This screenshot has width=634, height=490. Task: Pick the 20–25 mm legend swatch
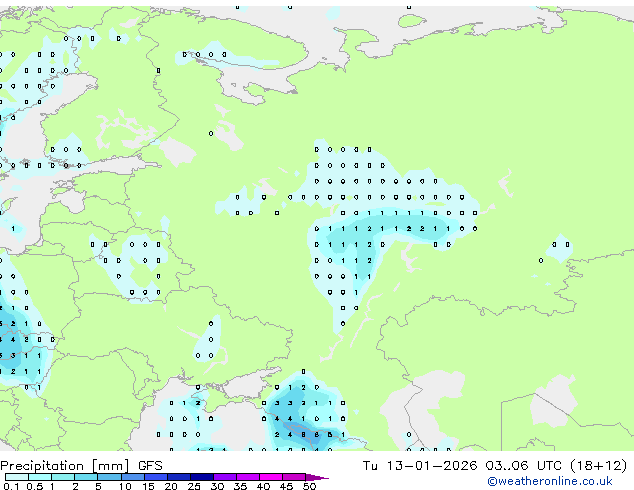179,477
